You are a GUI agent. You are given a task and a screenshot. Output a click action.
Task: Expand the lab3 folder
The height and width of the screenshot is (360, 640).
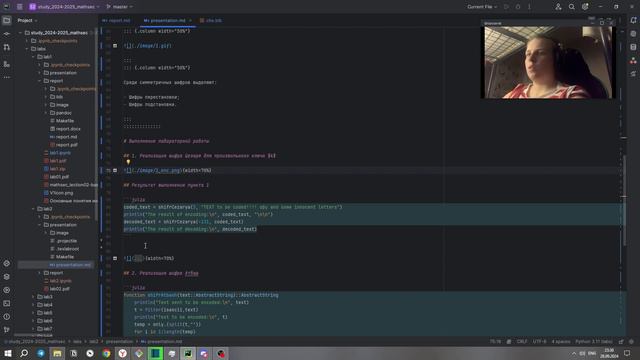point(33,297)
